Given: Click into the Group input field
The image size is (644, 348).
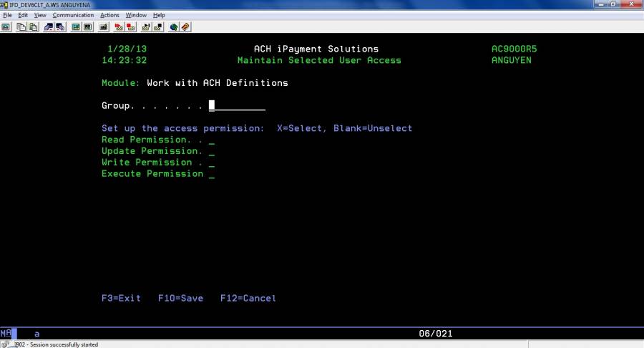Looking at the screenshot, I should pos(237,106).
